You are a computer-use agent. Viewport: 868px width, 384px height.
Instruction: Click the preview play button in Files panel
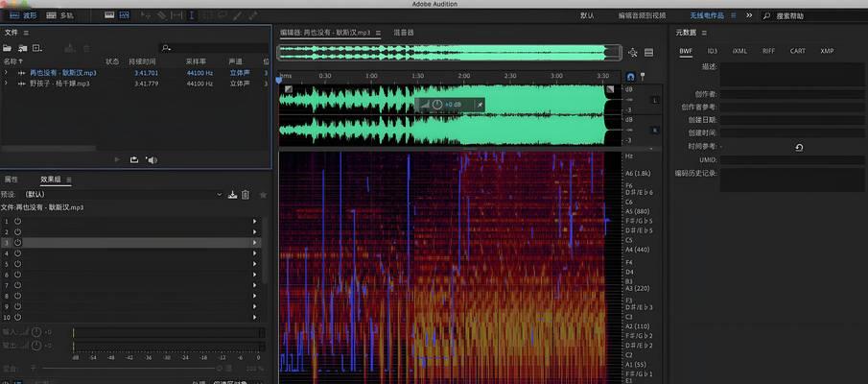click(117, 159)
